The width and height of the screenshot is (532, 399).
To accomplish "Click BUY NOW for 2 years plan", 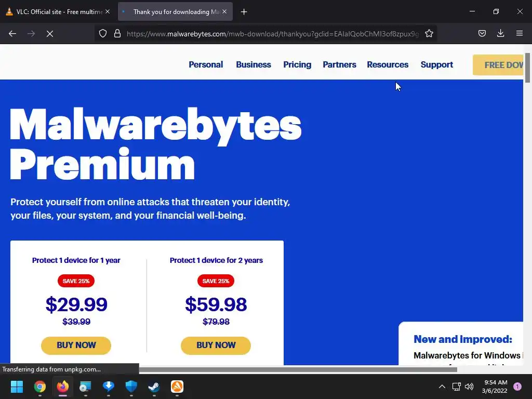I will click(216, 345).
